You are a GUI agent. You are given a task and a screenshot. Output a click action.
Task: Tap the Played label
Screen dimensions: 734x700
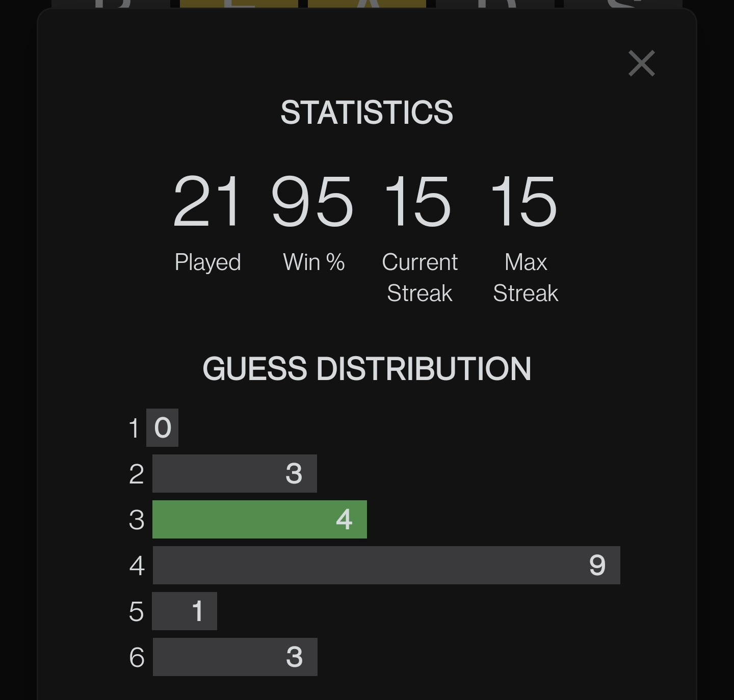(207, 262)
